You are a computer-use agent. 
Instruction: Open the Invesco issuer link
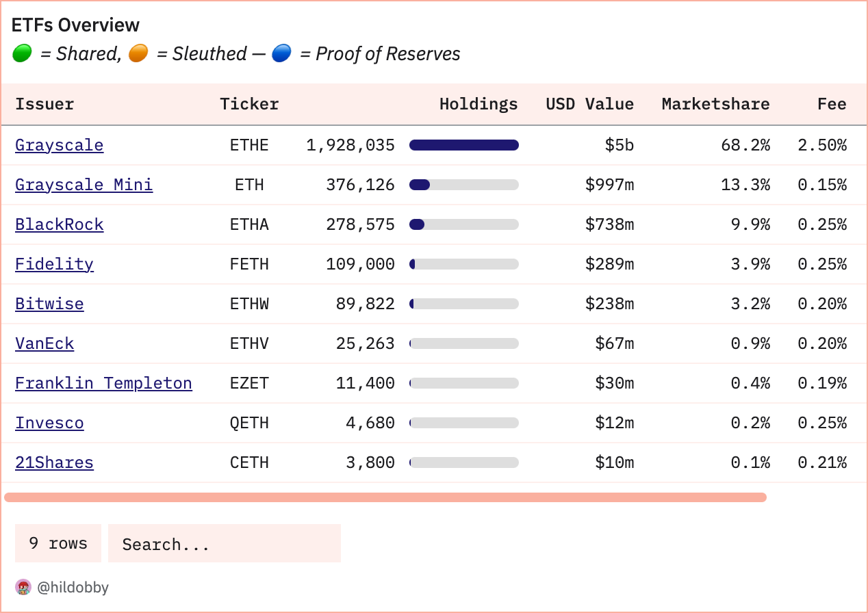click(x=49, y=423)
